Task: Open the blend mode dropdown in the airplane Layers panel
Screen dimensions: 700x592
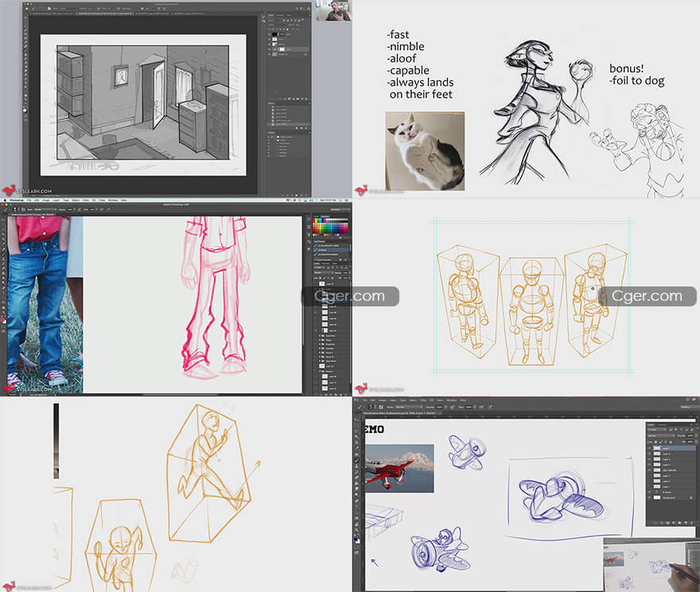Action: pyautogui.click(x=659, y=436)
